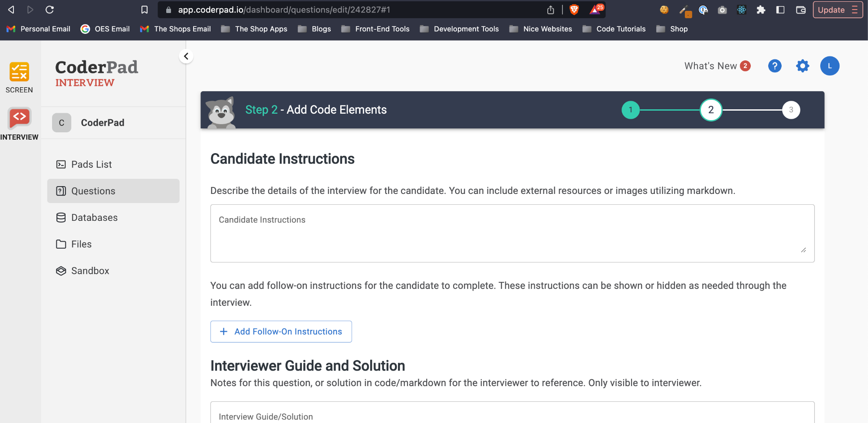The width and height of the screenshot is (868, 423).
Task: Open Files in the sidebar
Action: [x=81, y=244]
